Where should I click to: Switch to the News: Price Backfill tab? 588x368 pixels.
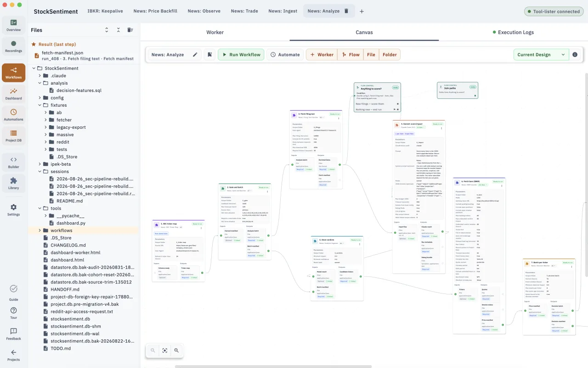pyautogui.click(x=156, y=11)
